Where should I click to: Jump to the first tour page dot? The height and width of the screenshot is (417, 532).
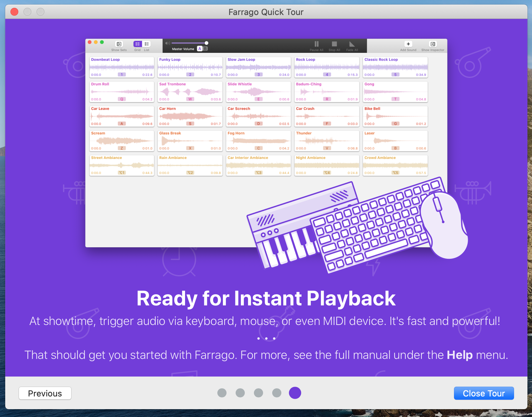pyautogui.click(x=222, y=393)
